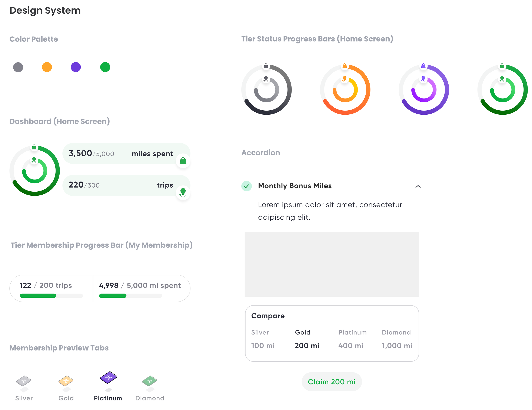
Task: Click the 1,000 mi value
Action: pos(397,346)
